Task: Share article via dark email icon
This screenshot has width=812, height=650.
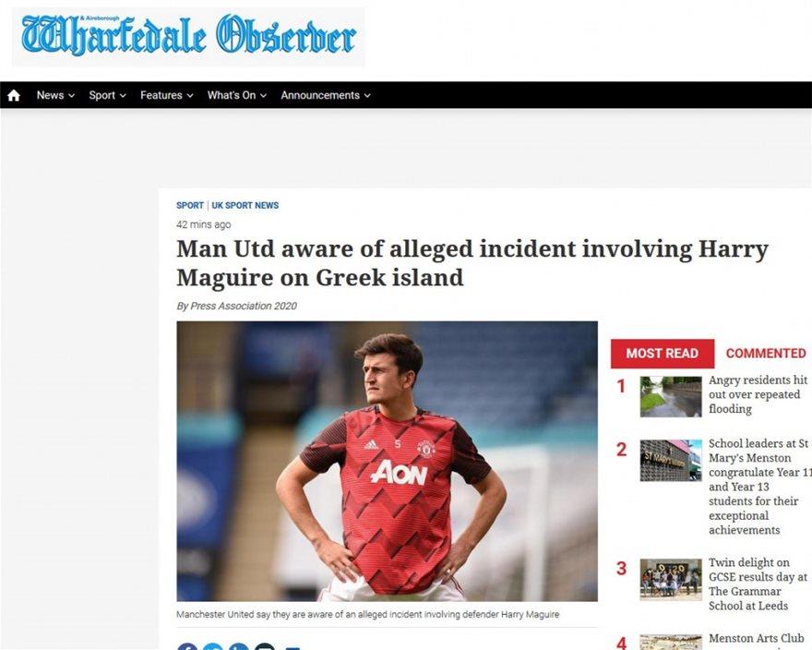Action: tap(265, 646)
